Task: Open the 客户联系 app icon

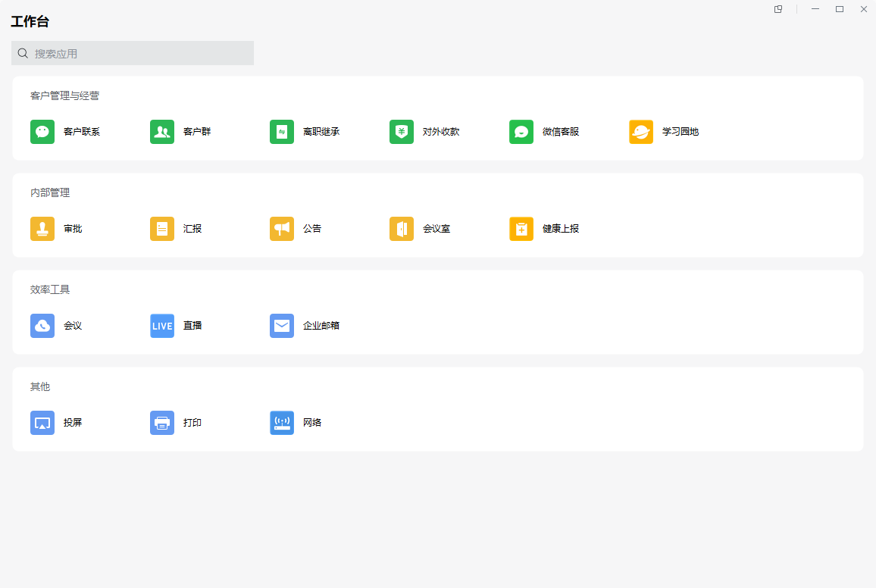Action: 42,132
